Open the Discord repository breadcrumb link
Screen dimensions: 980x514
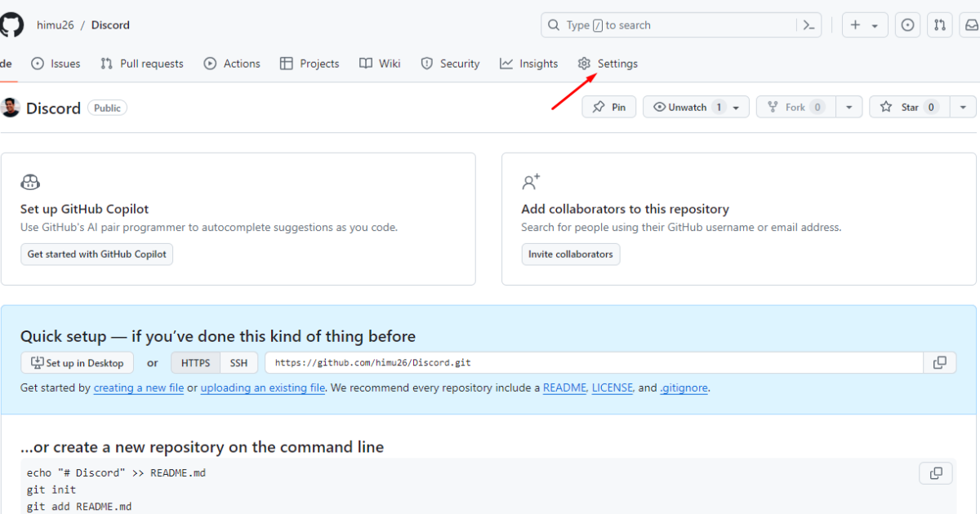pos(110,25)
